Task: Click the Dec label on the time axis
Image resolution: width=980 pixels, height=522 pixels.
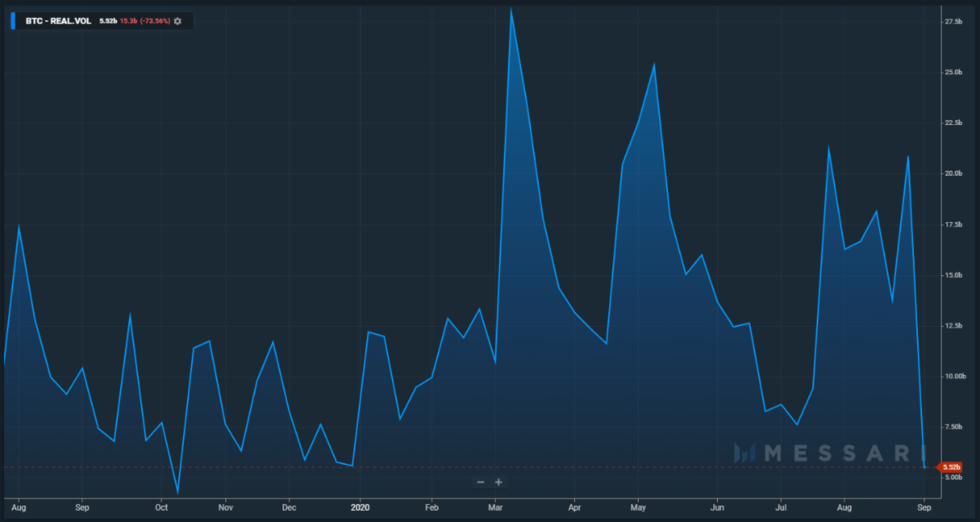Action: pos(288,506)
